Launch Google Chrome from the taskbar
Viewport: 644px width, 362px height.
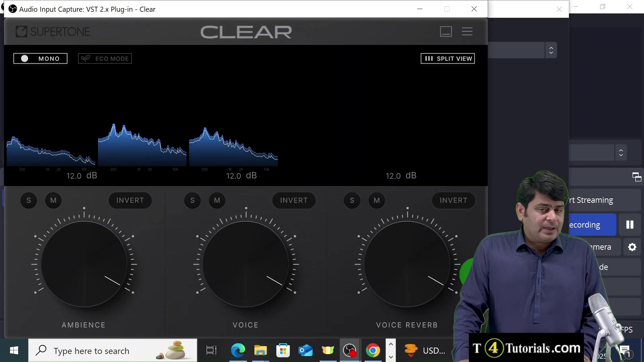tap(373, 351)
